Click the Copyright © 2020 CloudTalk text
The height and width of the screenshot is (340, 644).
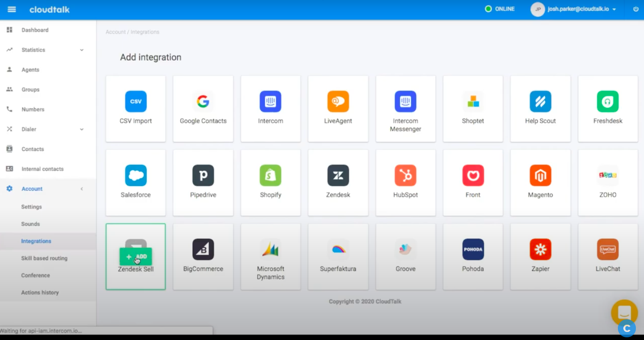365,302
